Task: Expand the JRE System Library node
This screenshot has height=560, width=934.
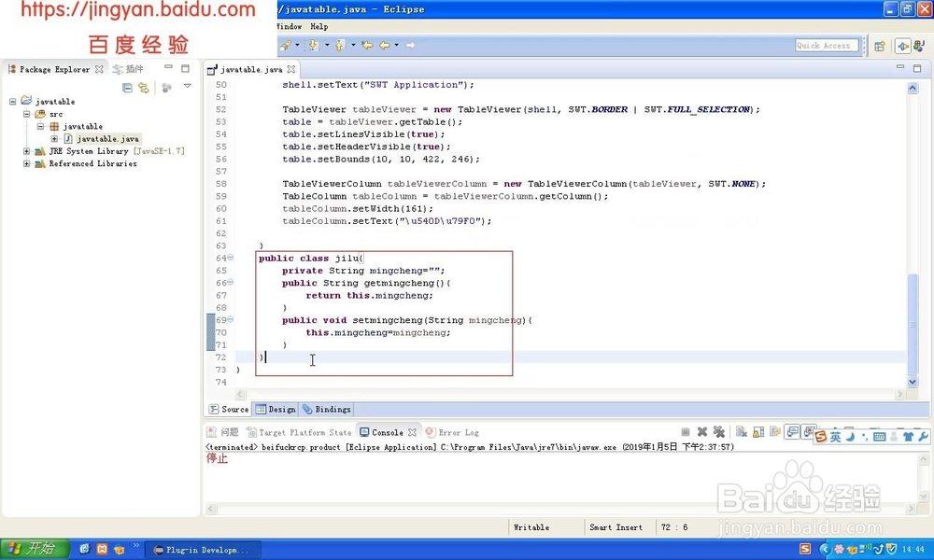Action: (x=26, y=152)
